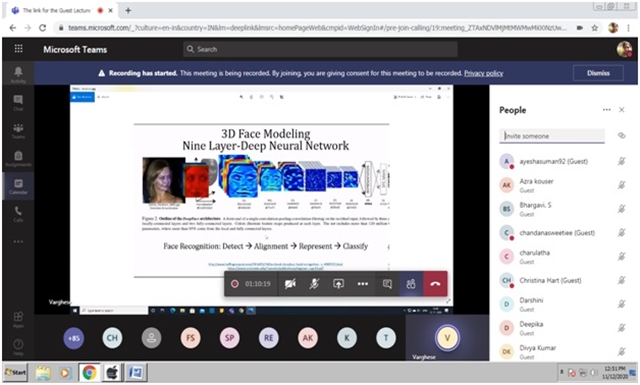Click the Invite someone input field
Image resolution: width=640 pixels, height=385 pixels.
[x=552, y=136]
